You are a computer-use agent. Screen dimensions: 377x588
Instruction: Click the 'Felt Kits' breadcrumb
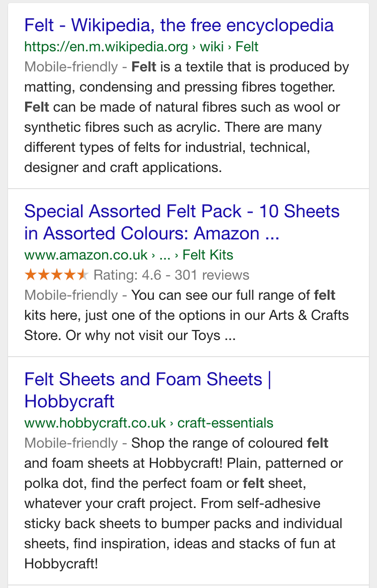coord(208,255)
